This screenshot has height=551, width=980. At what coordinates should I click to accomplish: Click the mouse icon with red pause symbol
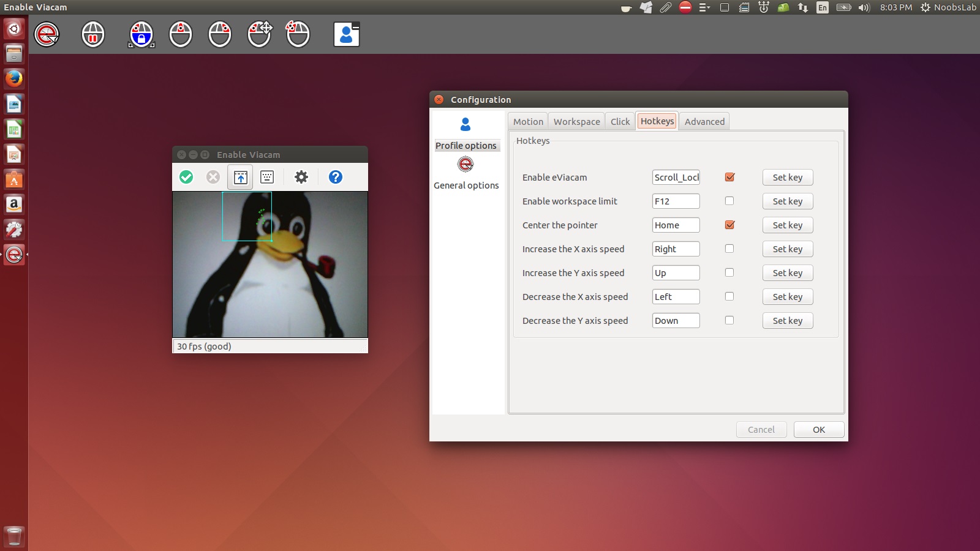tap(93, 34)
